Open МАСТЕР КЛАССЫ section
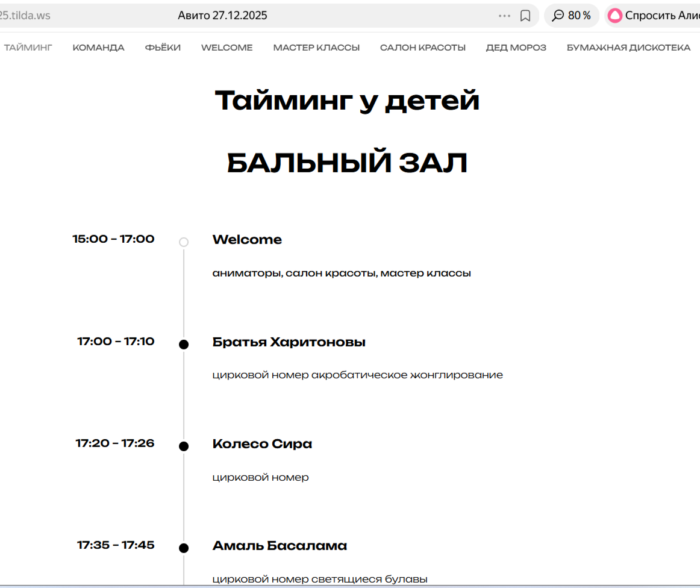This screenshot has width=700, height=588. click(x=316, y=48)
